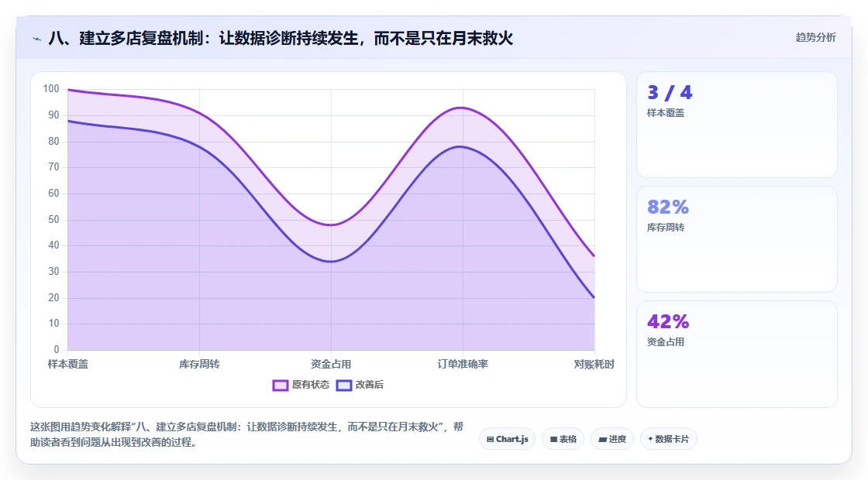Click the chart description paragraph below

(x=246, y=434)
